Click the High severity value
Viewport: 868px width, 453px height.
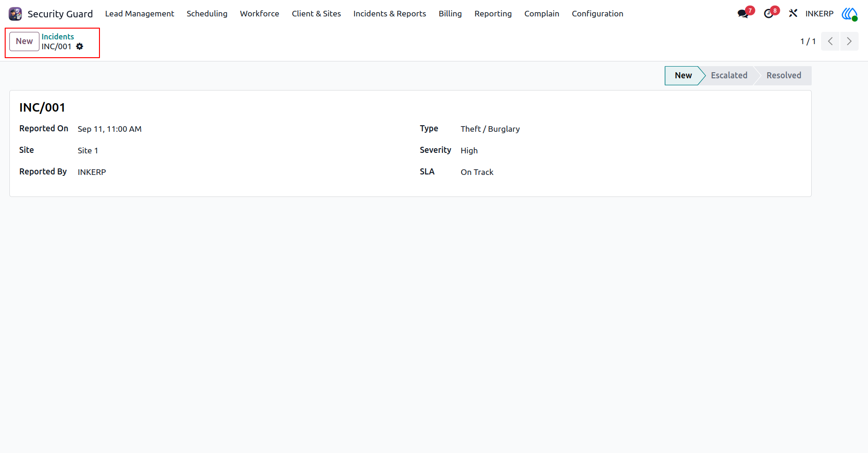[x=469, y=151]
